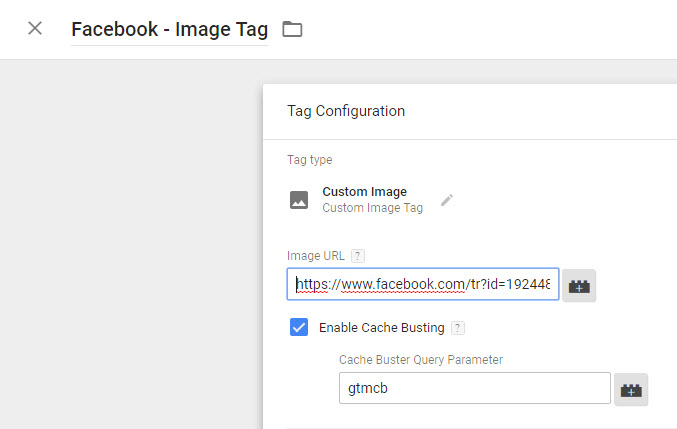Select the Custom Image tag type name
The height and width of the screenshot is (429, 677).
click(x=364, y=192)
